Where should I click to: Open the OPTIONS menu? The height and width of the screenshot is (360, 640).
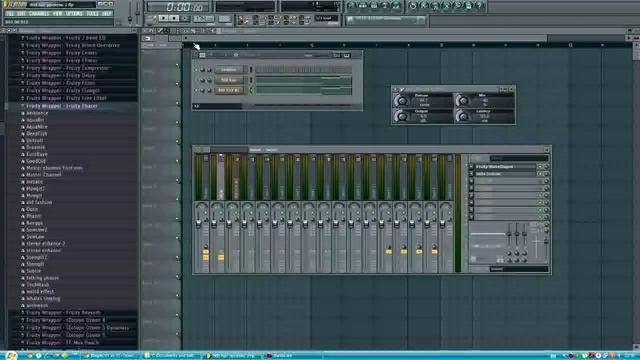pos(74,13)
